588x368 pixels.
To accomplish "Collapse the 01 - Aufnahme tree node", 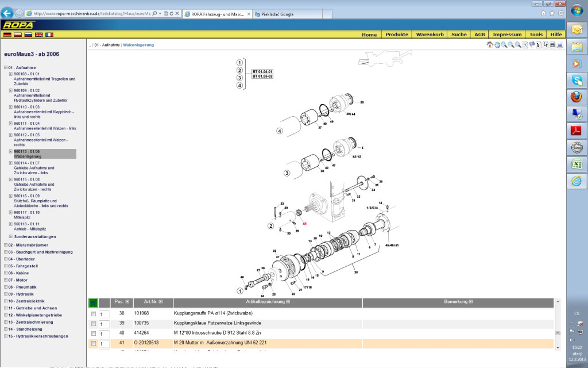I will pos(6,68).
